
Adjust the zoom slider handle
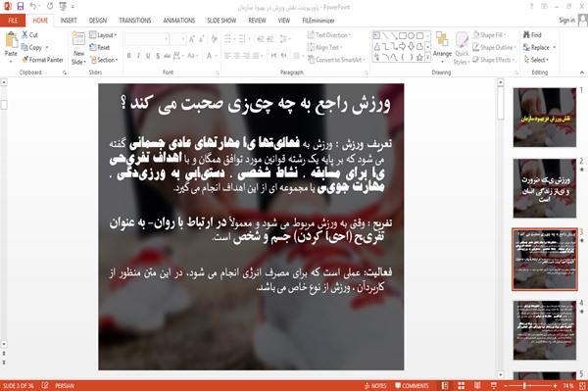click(524, 386)
